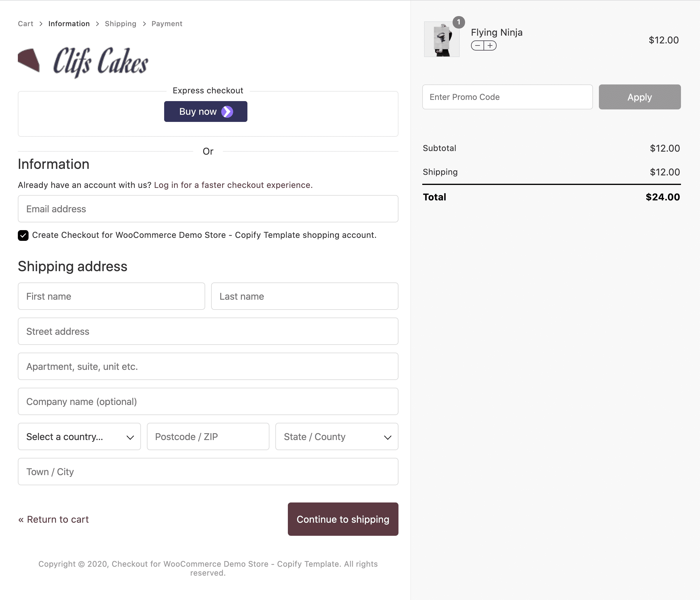The height and width of the screenshot is (600, 700).
Task: Select the Shipping breadcrumb step
Action: click(120, 24)
